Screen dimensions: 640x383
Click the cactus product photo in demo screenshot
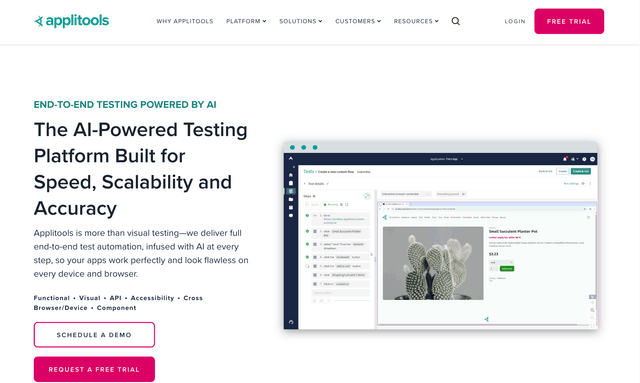coord(433,263)
